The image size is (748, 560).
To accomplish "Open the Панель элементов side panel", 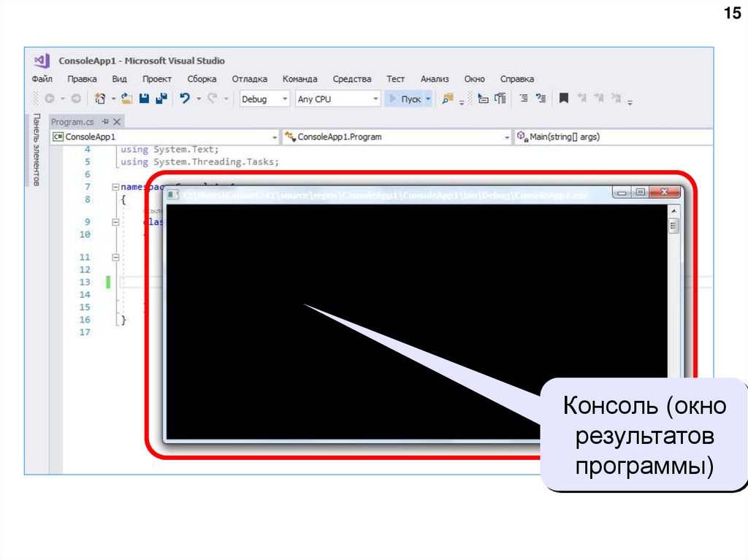I will 36,150.
